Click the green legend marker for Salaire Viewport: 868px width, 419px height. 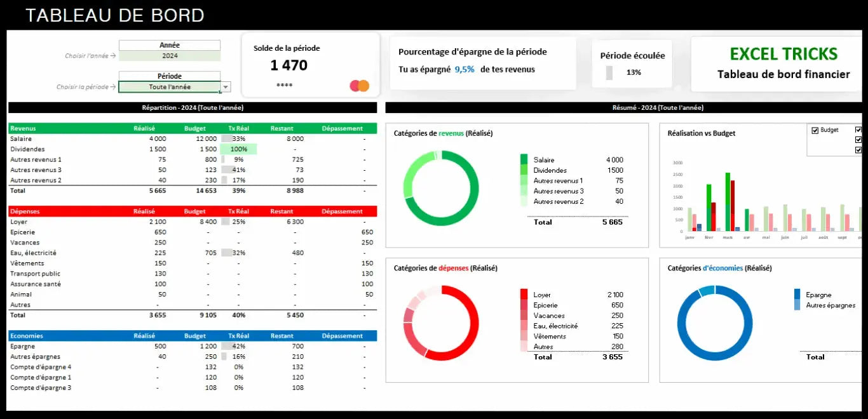click(x=523, y=159)
